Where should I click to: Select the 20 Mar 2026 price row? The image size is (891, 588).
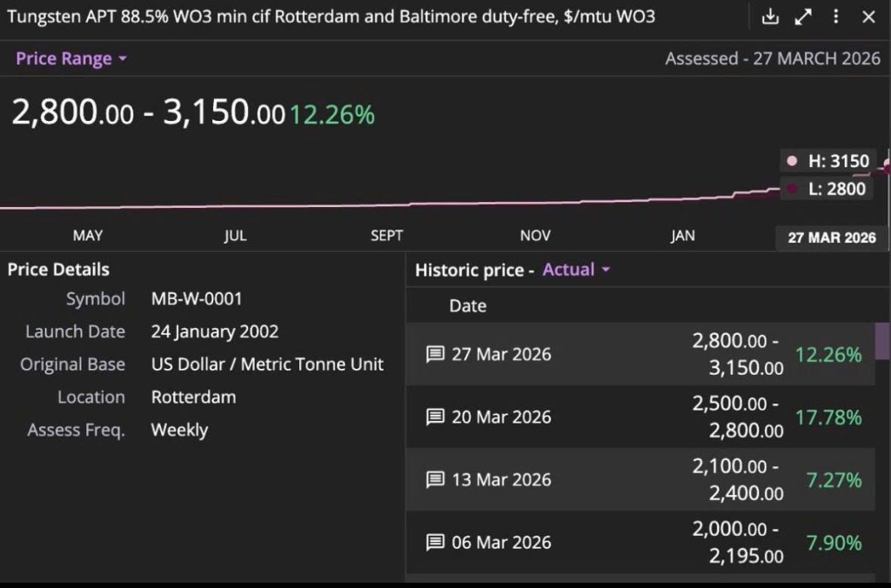pos(640,417)
